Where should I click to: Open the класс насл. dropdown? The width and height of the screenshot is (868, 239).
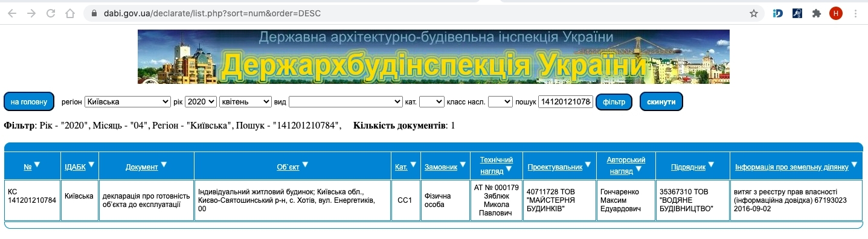coord(500,102)
